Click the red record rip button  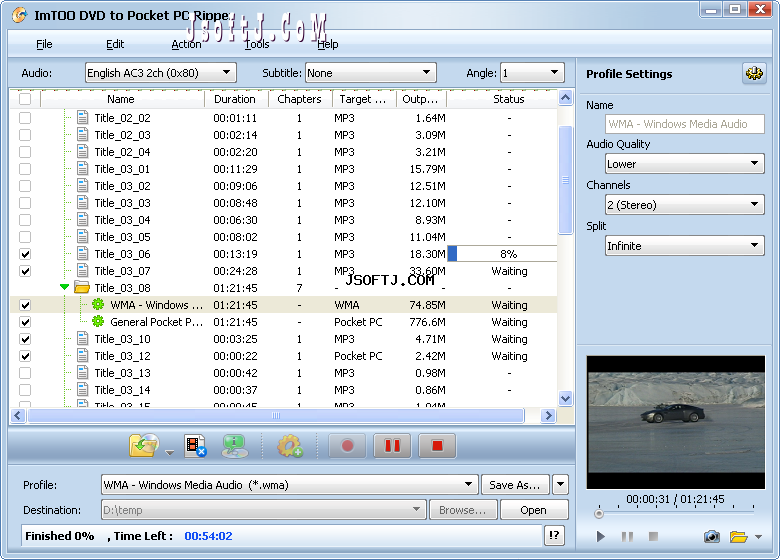coord(347,446)
